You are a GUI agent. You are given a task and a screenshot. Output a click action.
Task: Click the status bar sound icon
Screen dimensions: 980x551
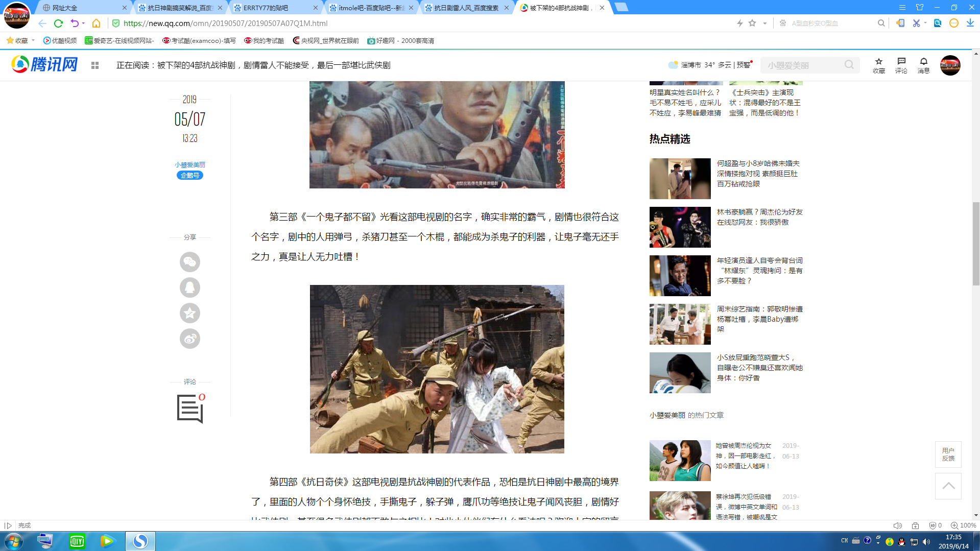point(897,525)
